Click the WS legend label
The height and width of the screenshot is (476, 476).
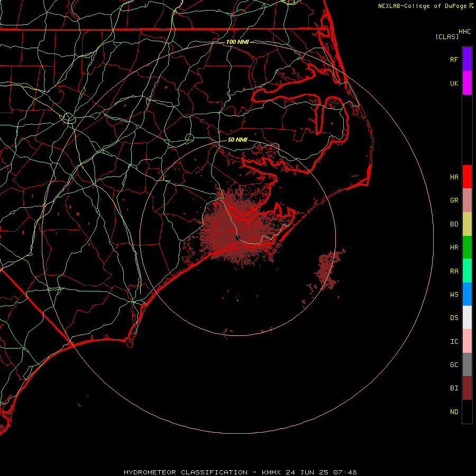454,295
